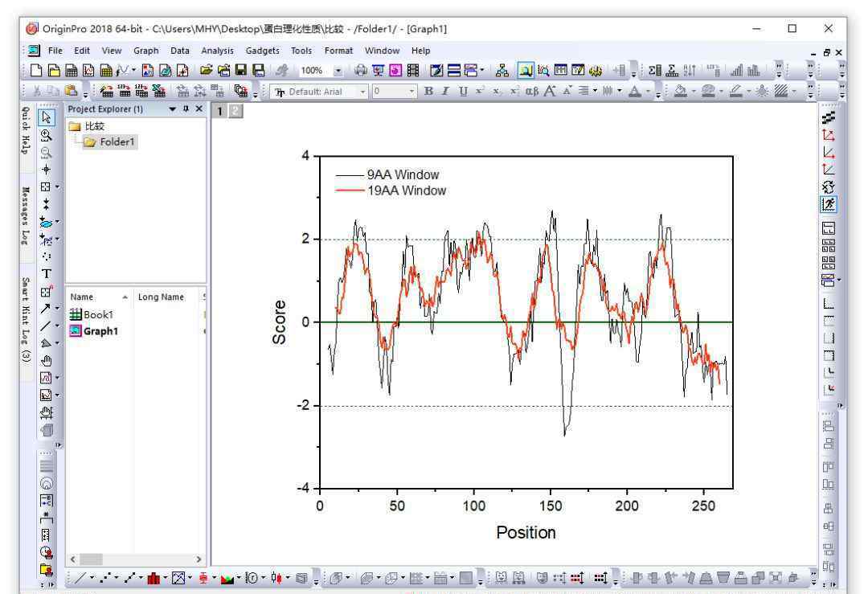This screenshot has width=868, height=594.
Task: Toggle Underline text formatting
Action: tap(463, 92)
